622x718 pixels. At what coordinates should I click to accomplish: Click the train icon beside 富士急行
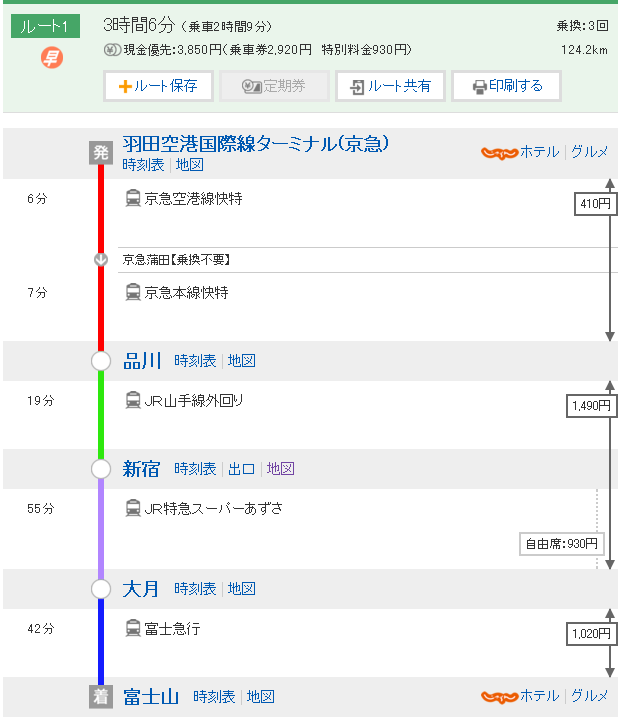pos(133,628)
